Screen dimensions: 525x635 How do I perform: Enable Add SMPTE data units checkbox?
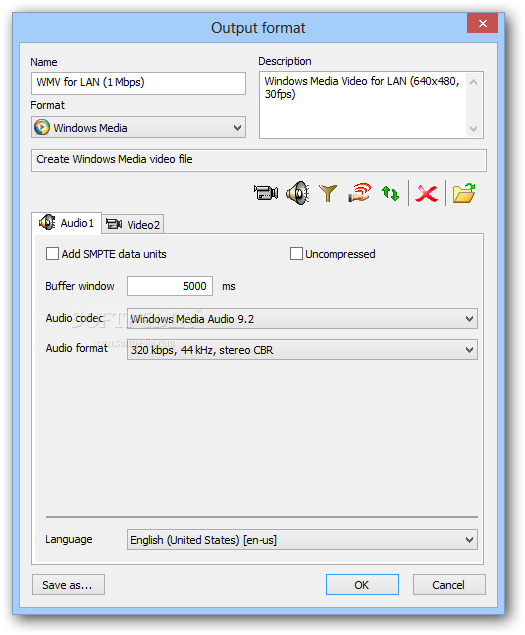coord(52,254)
